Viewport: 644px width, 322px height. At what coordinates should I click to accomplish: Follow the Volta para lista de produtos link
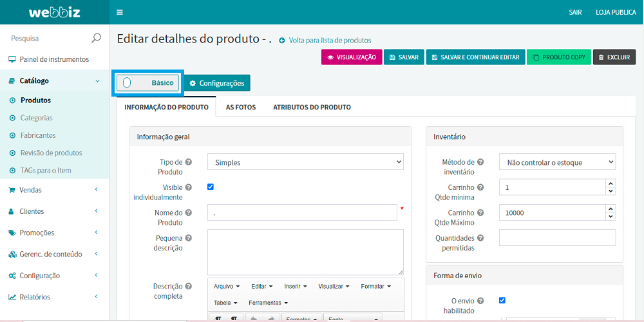(329, 40)
